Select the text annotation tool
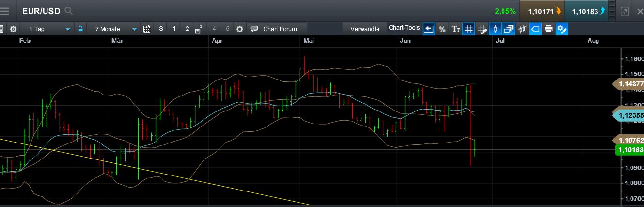644x207 pixels. [456, 29]
